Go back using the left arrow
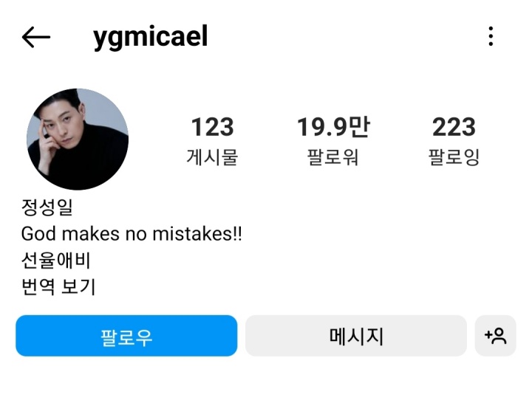Screen dimensions: 532x400 [36, 37]
